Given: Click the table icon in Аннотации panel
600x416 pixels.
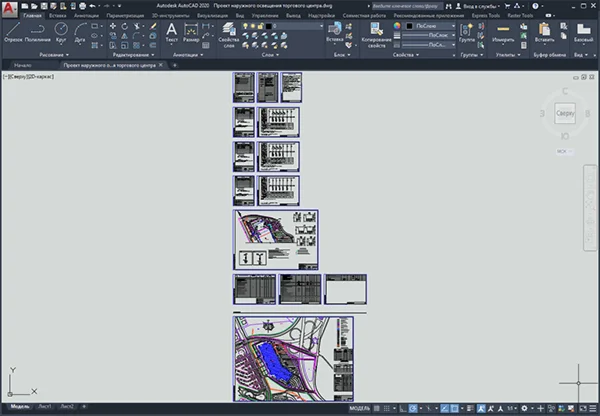Looking at the screenshot, I should [x=206, y=45].
